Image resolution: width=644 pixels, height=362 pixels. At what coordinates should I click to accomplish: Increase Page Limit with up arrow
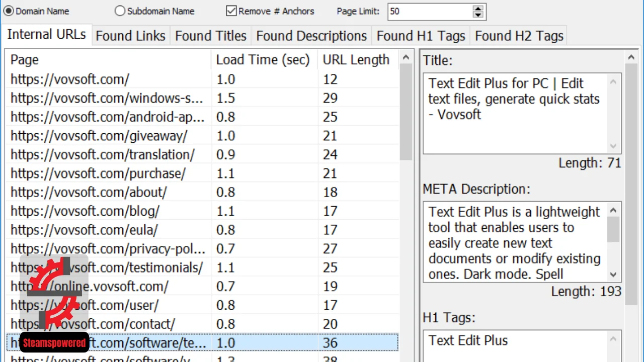(x=478, y=8)
